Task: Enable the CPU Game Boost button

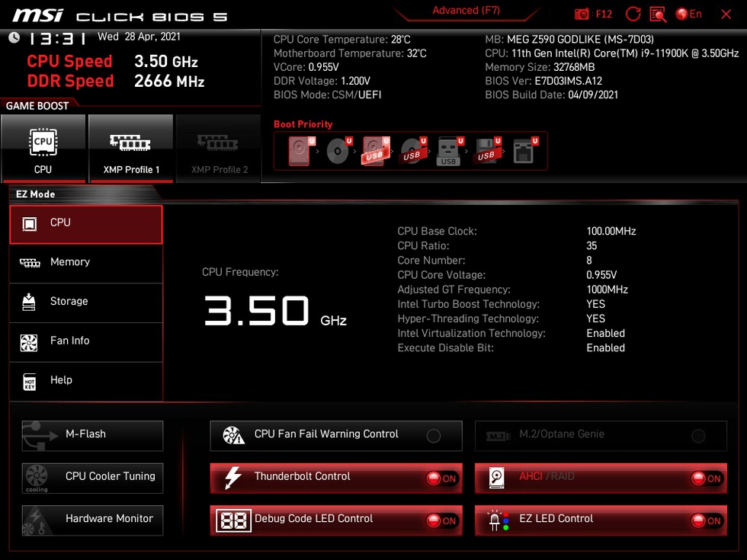Action: pyautogui.click(x=43, y=148)
